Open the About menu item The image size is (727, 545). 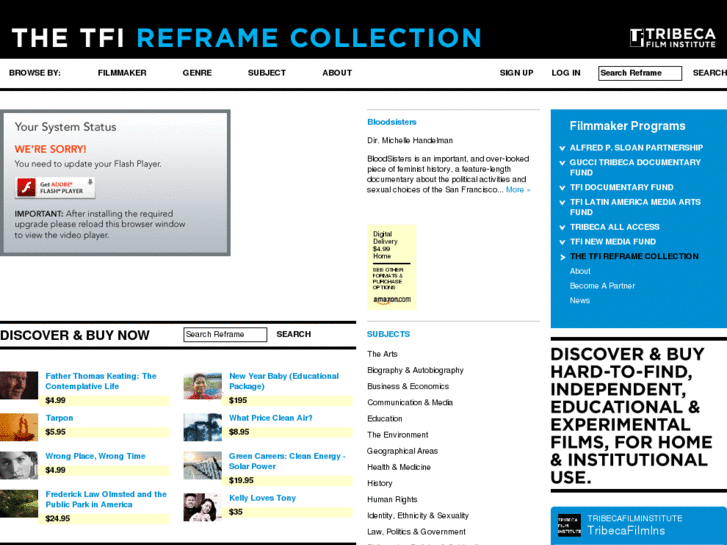pos(337,73)
